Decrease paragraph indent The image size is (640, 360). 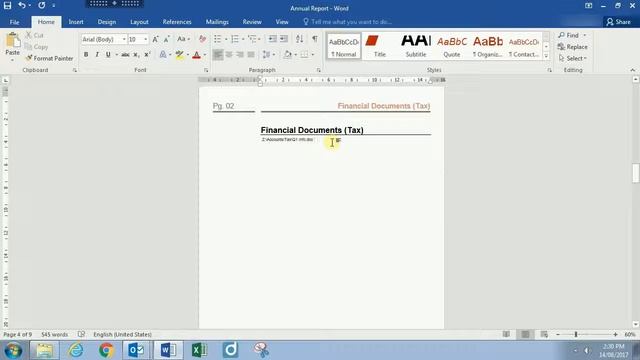click(272, 39)
